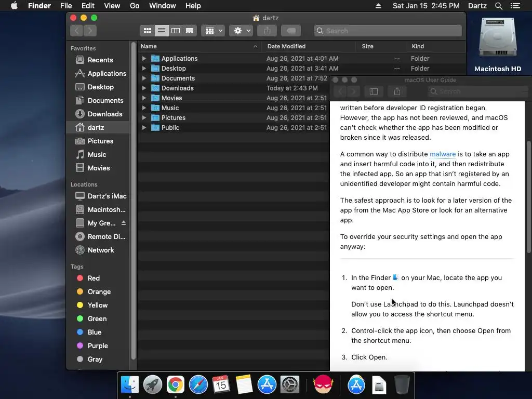This screenshot has height=399, width=532.
Task: Select Remote Disc location
Action: 98,237
